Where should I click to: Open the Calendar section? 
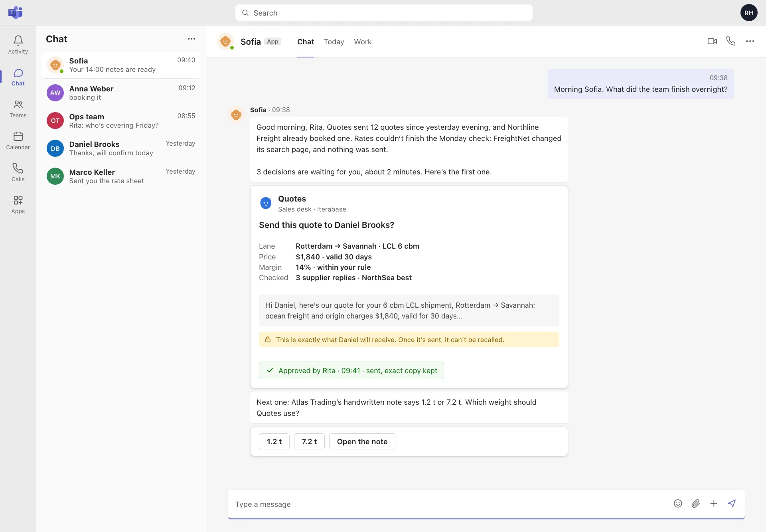[x=18, y=141]
